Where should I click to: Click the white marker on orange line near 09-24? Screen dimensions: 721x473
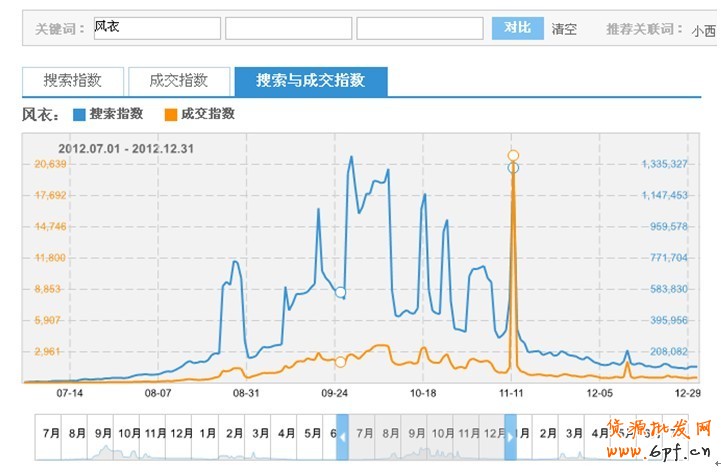340,362
